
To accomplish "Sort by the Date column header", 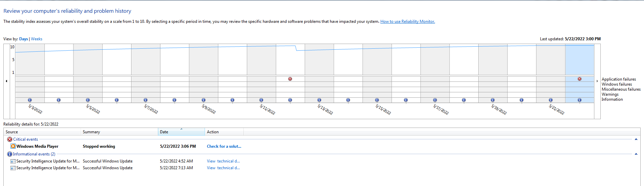I will tap(181, 132).
